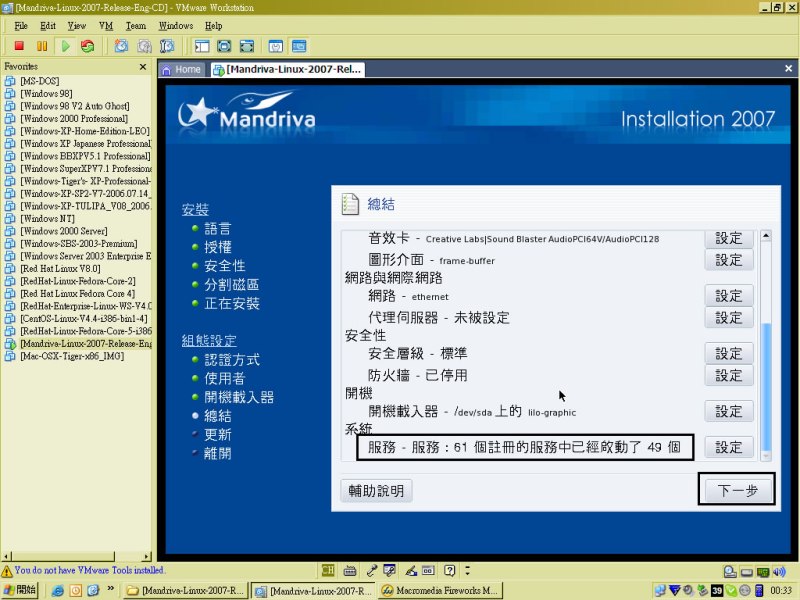Click 設定 button for 音效卡 row
The height and width of the screenshot is (600, 800).
(729, 238)
